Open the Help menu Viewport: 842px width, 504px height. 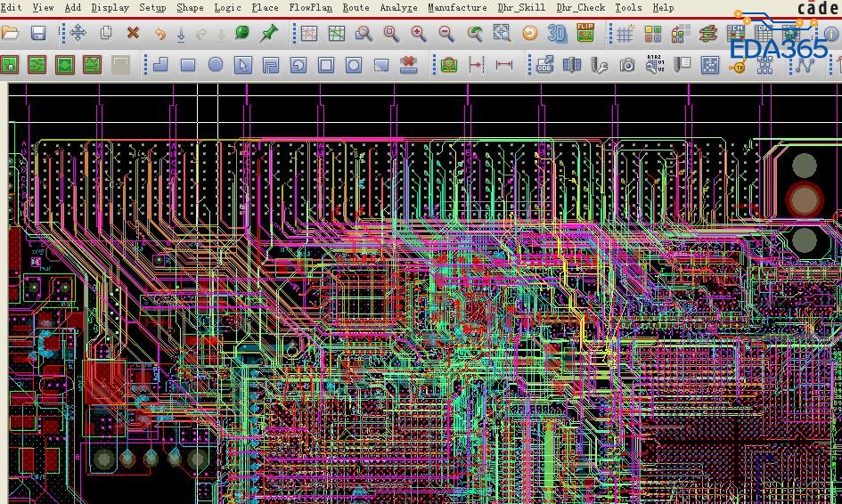663,7
